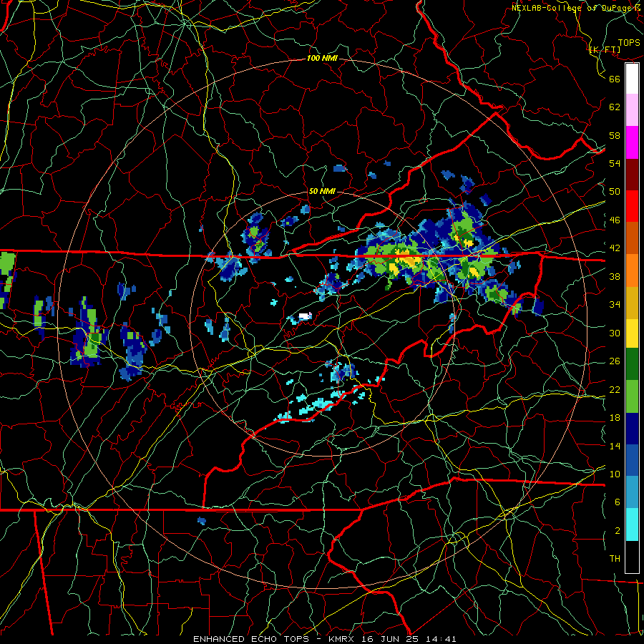Click the cyan legend swatch

632,525
